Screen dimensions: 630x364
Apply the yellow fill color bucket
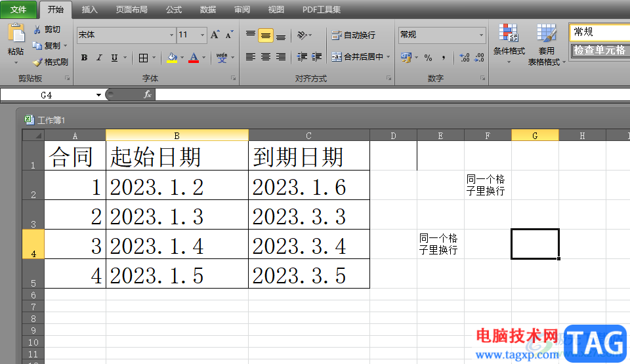tap(172, 58)
